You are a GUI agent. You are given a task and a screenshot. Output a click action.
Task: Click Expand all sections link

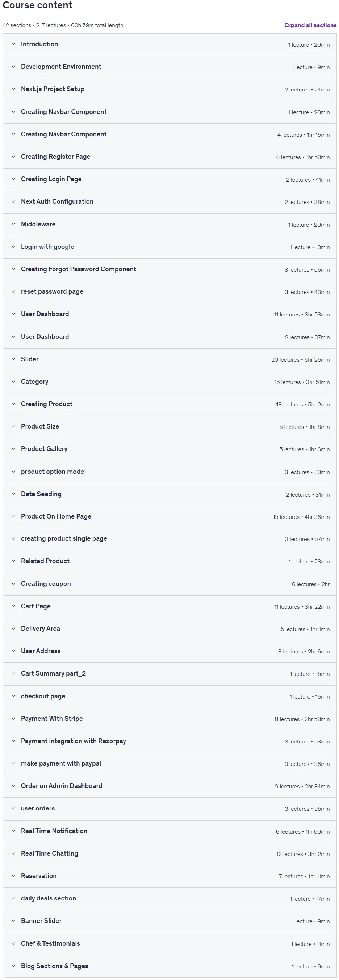point(310,25)
